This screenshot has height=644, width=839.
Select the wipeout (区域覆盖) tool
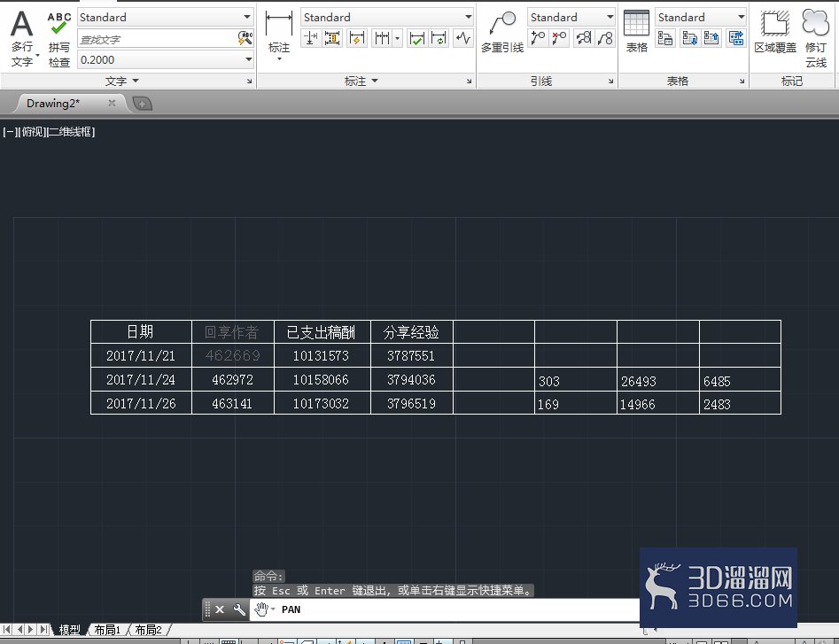[x=775, y=32]
